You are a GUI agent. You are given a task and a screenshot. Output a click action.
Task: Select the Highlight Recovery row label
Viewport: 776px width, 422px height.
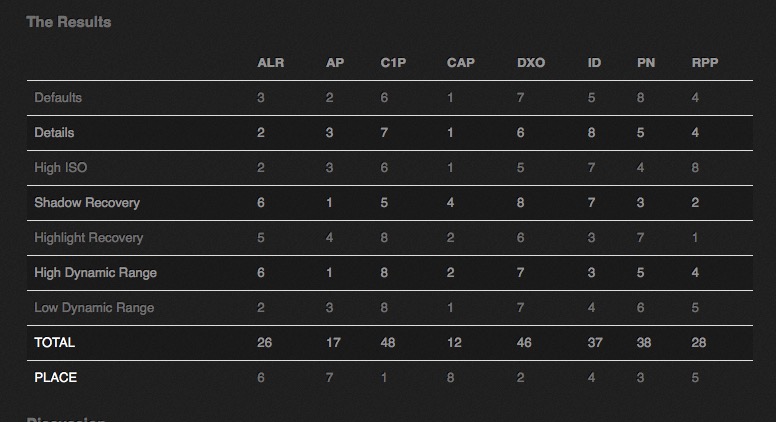(89, 238)
